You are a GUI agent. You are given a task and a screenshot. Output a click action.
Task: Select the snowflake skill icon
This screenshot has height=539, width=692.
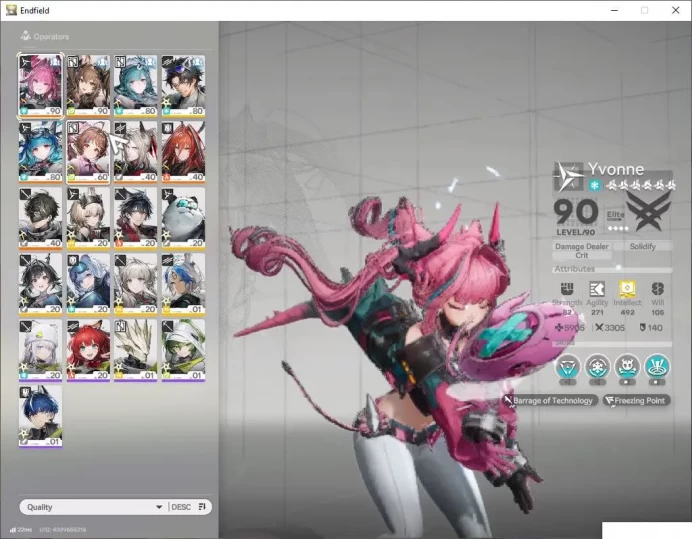[598, 366]
